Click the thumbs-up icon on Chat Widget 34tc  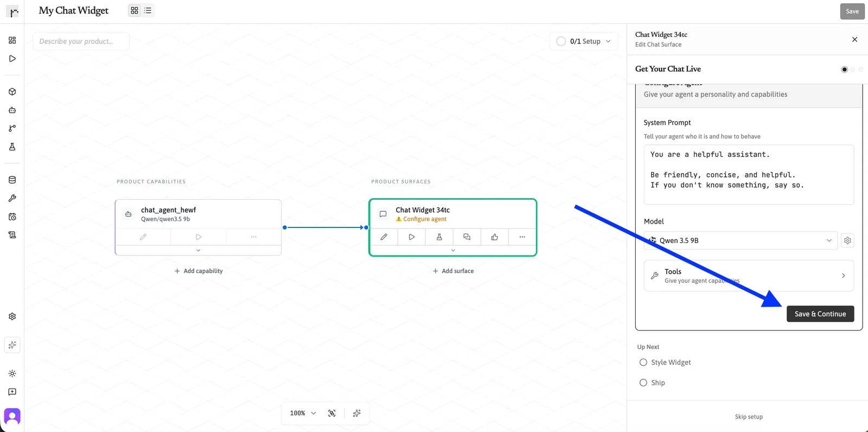coord(495,237)
